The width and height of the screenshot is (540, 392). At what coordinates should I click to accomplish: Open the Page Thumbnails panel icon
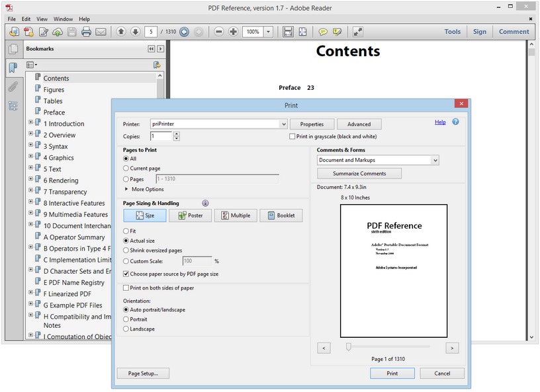13,49
